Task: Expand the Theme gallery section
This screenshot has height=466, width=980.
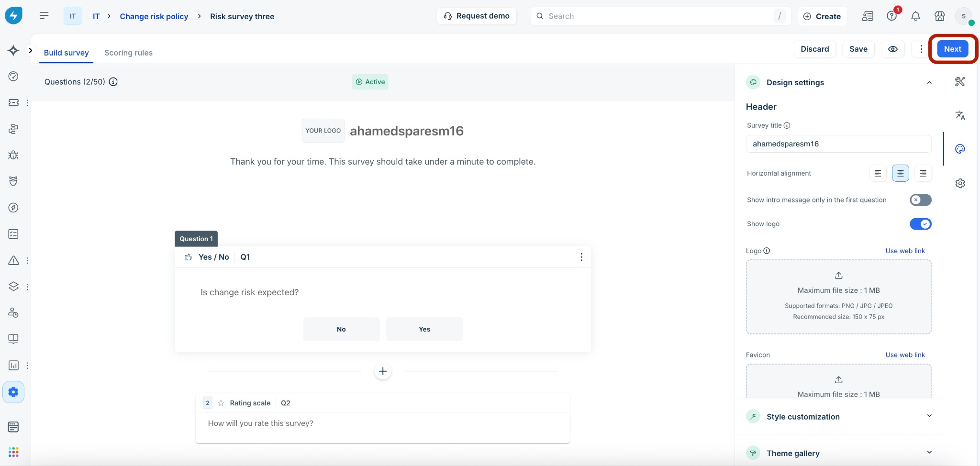Action: pos(929,453)
